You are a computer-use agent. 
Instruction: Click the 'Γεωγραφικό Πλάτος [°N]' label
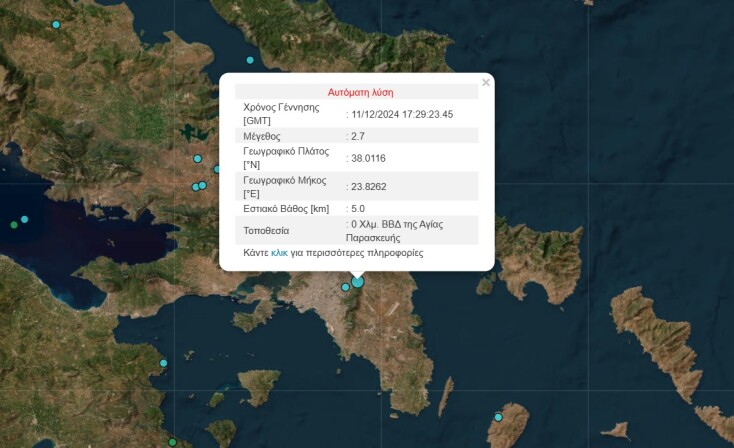(286, 158)
